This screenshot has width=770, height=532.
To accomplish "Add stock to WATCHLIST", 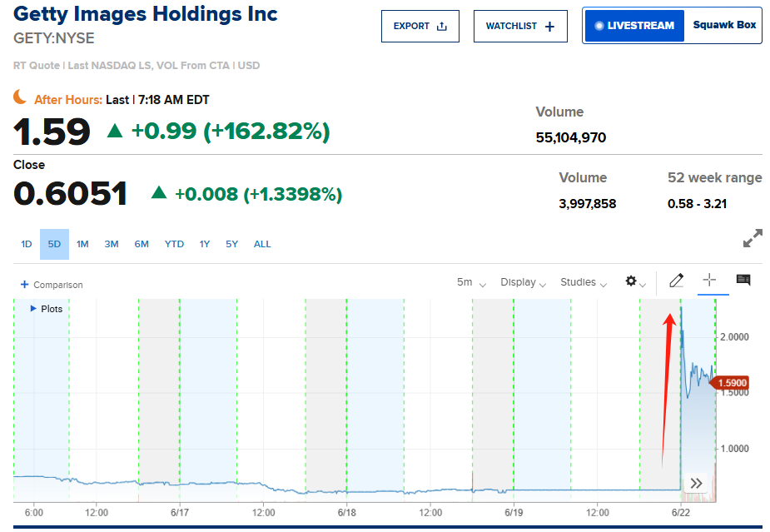I will coord(520,26).
